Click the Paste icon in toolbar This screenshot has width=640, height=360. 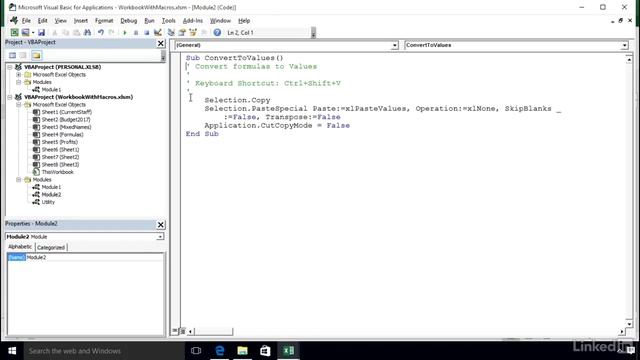coord(76,32)
